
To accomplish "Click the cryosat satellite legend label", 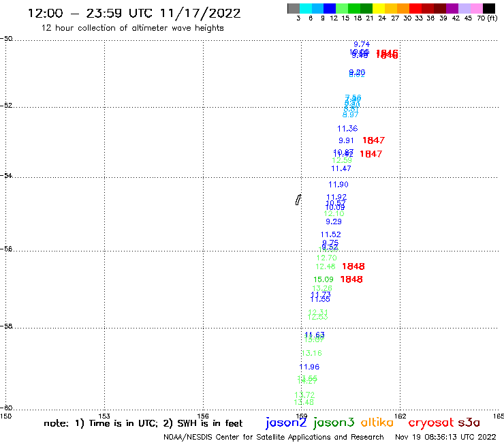I will pos(431,423).
